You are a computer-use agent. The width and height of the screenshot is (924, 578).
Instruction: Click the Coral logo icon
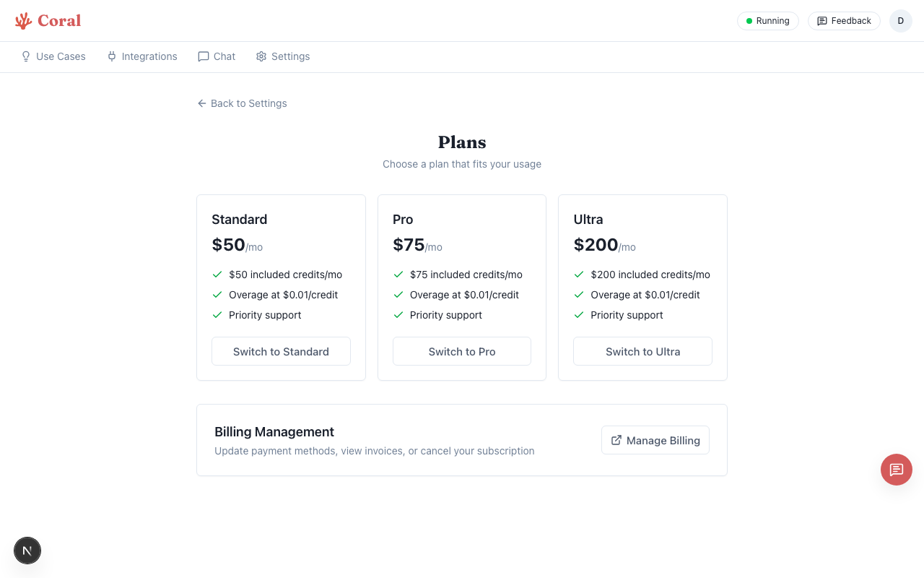click(22, 20)
